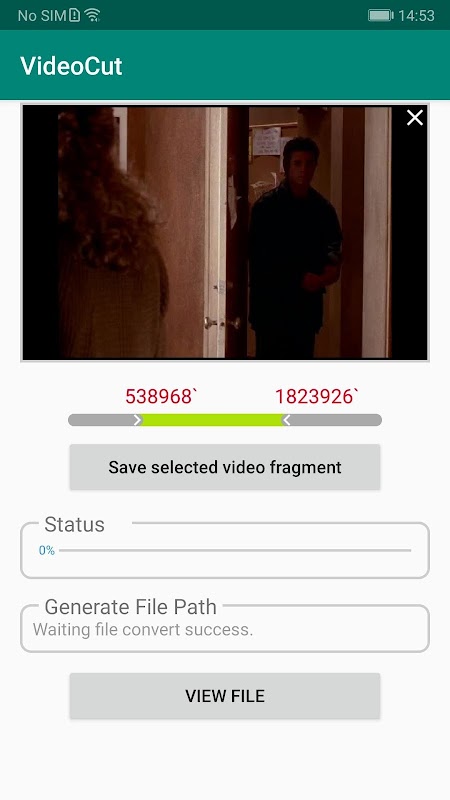Image resolution: width=450 pixels, height=800 pixels.
Task: Close the video preview with X icon
Action: point(415,118)
